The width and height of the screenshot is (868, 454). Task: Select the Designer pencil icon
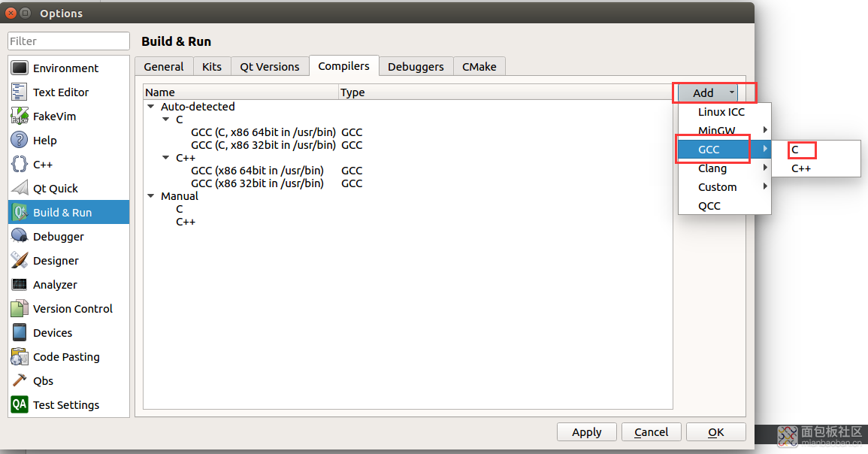coord(20,260)
